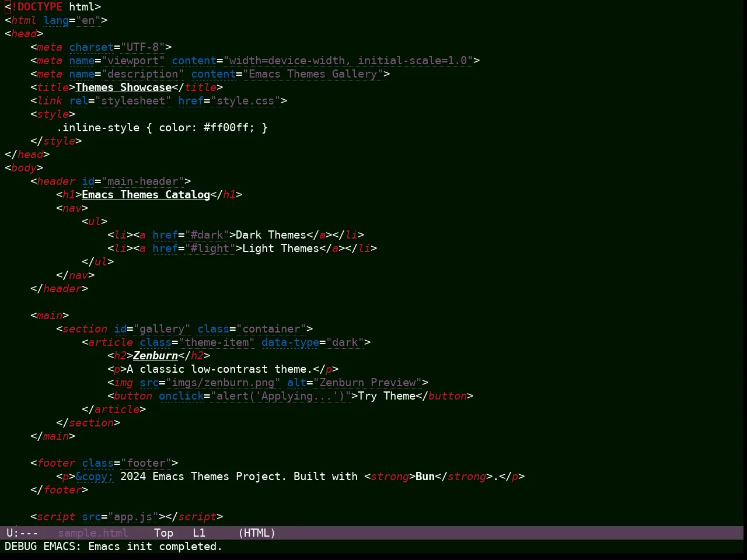Click the opening 'body' tag name

[24, 168]
